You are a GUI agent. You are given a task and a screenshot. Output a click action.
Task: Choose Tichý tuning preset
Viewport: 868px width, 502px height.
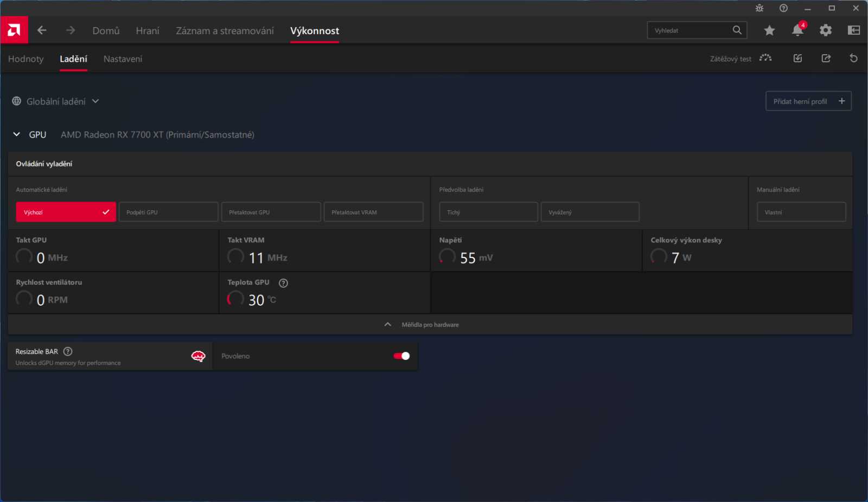point(488,212)
